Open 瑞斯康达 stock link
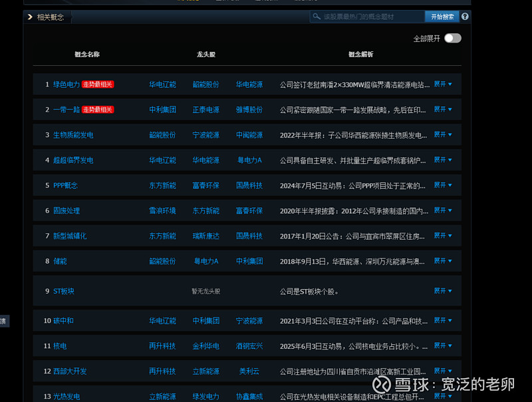Viewport: 532px width, 402px height. tap(206, 236)
